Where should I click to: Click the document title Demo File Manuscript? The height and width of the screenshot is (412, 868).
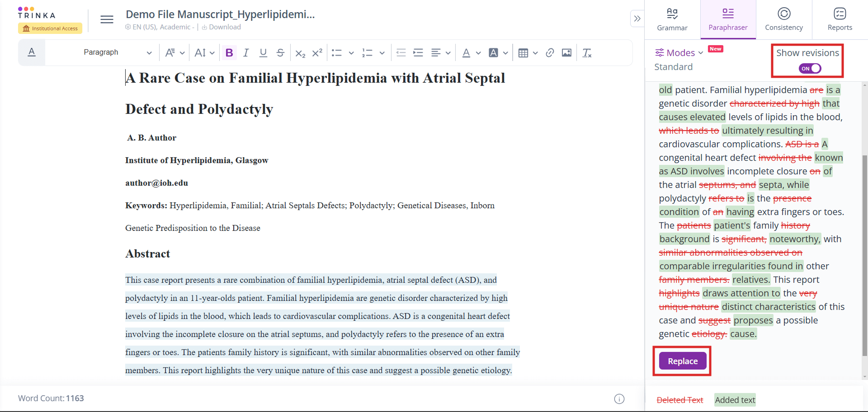pos(220,14)
